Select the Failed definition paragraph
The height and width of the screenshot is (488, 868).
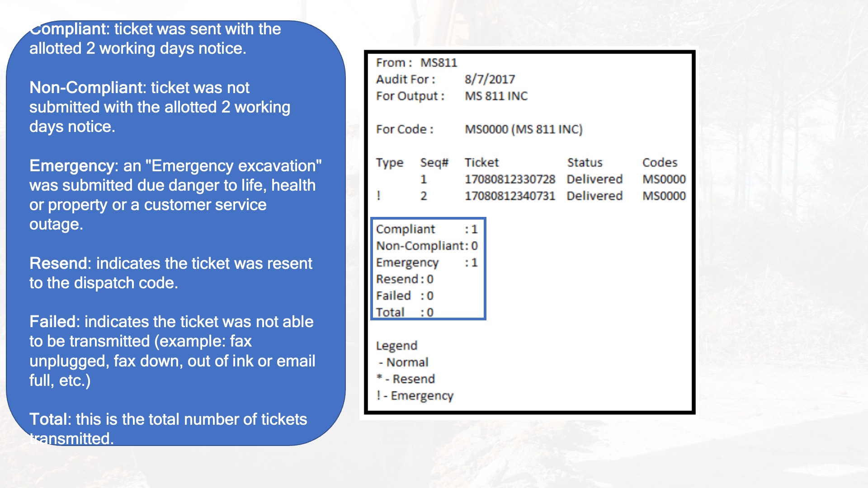pyautogui.click(x=172, y=351)
